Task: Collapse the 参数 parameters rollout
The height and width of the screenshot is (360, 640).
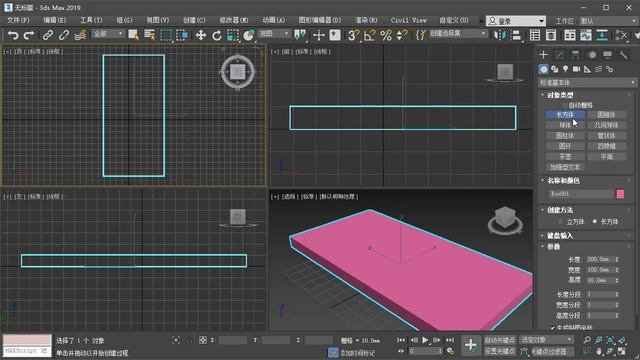Action: (554, 247)
